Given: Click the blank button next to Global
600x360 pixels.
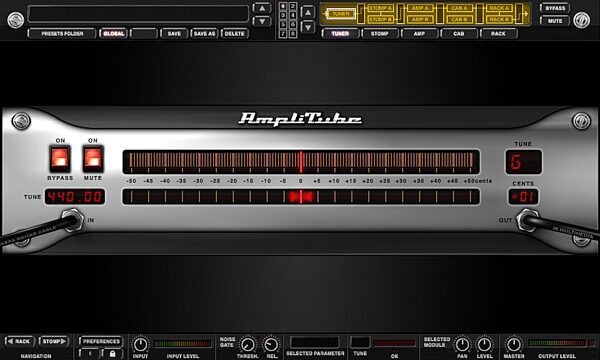Looking at the screenshot, I should (x=144, y=34).
